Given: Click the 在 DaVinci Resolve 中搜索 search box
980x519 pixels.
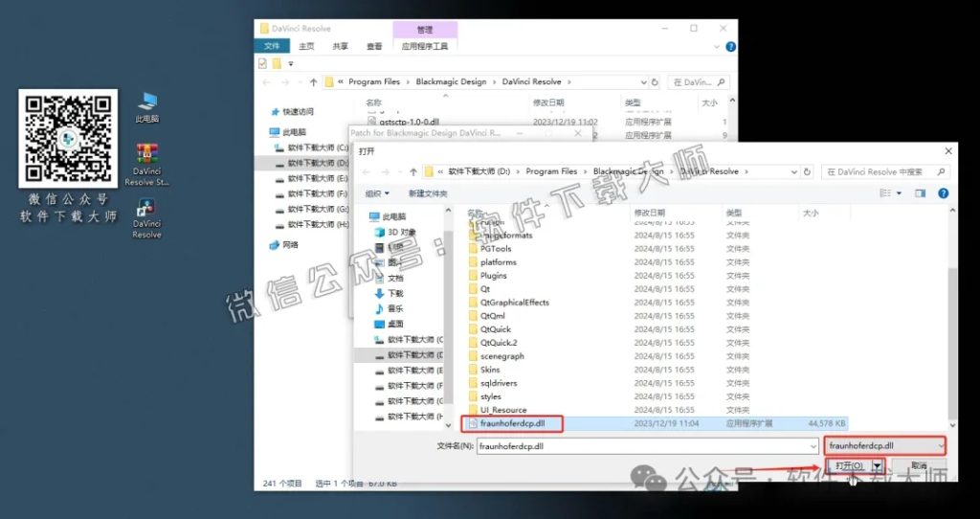Looking at the screenshot, I should pyautogui.click(x=885, y=171).
